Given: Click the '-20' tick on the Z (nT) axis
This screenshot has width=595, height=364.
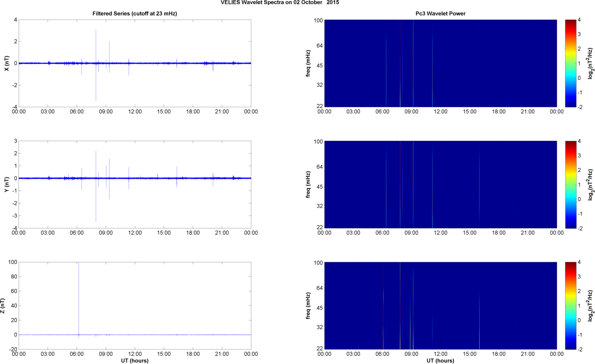Looking at the screenshot, I should 13,349.
